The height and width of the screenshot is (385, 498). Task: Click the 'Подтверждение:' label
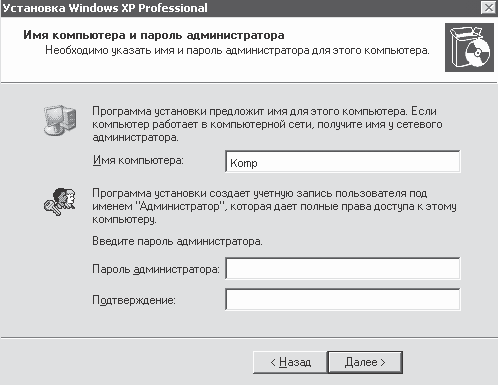tap(134, 300)
